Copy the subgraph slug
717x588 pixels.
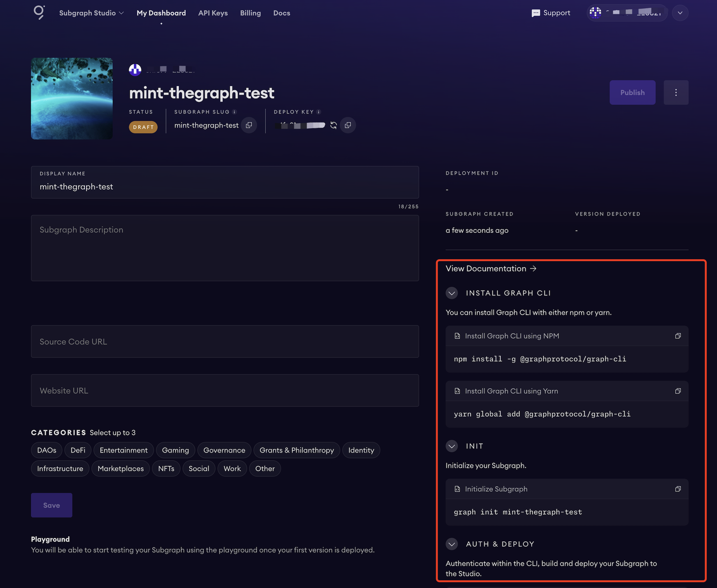coord(249,125)
